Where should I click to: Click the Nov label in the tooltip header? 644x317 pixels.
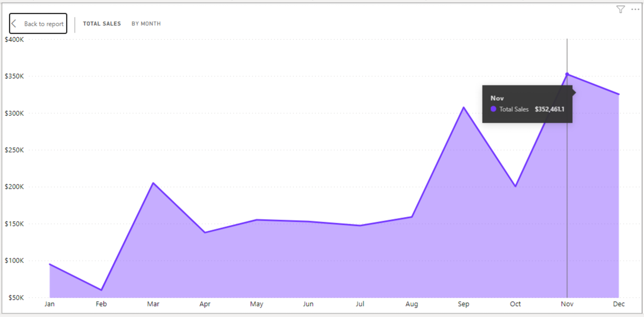[x=496, y=98]
